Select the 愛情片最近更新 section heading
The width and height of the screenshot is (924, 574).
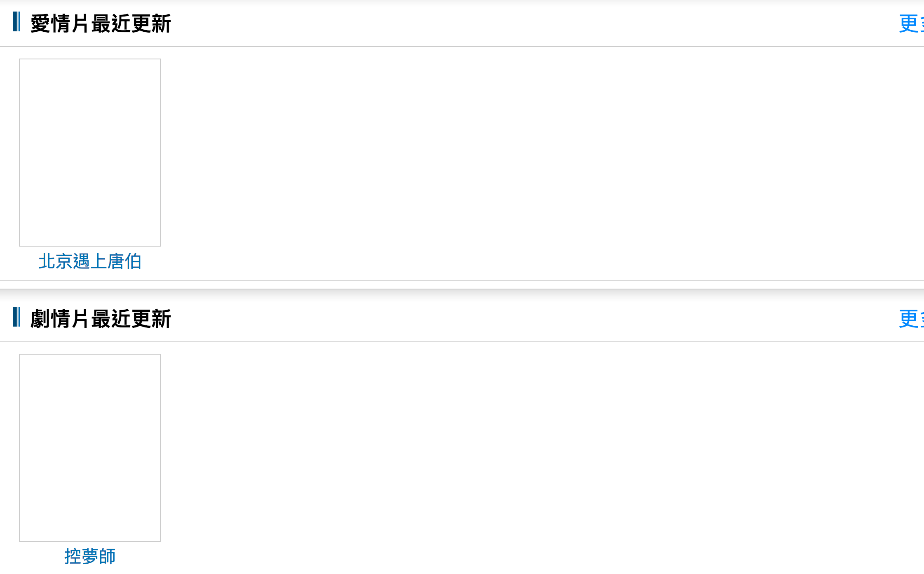[x=101, y=24]
